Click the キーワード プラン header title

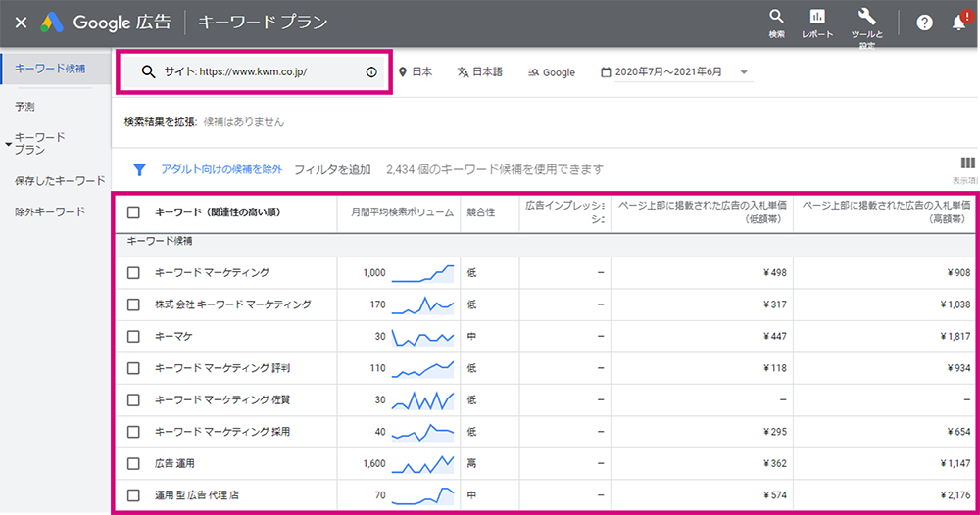click(263, 23)
